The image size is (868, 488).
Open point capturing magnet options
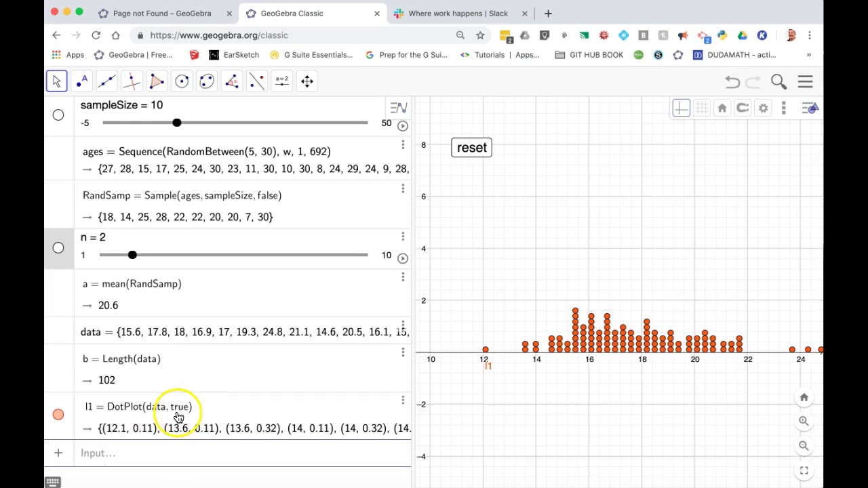pos(743,108)
